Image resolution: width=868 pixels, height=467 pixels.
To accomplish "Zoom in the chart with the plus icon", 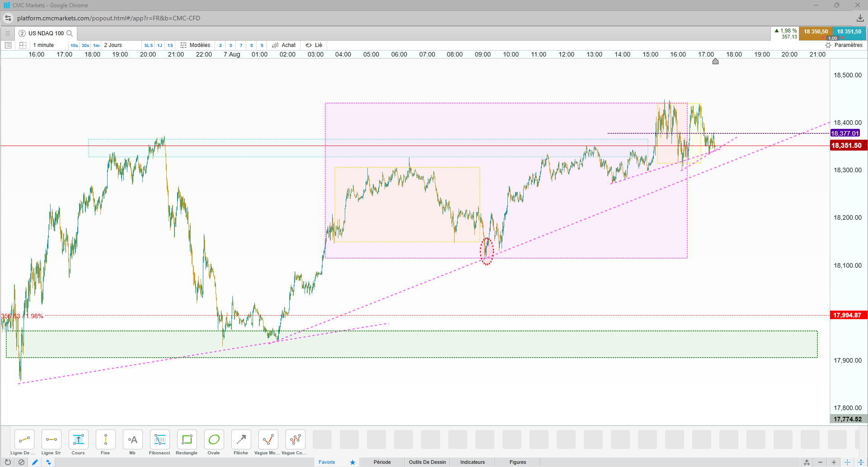I will pos(834,462).
